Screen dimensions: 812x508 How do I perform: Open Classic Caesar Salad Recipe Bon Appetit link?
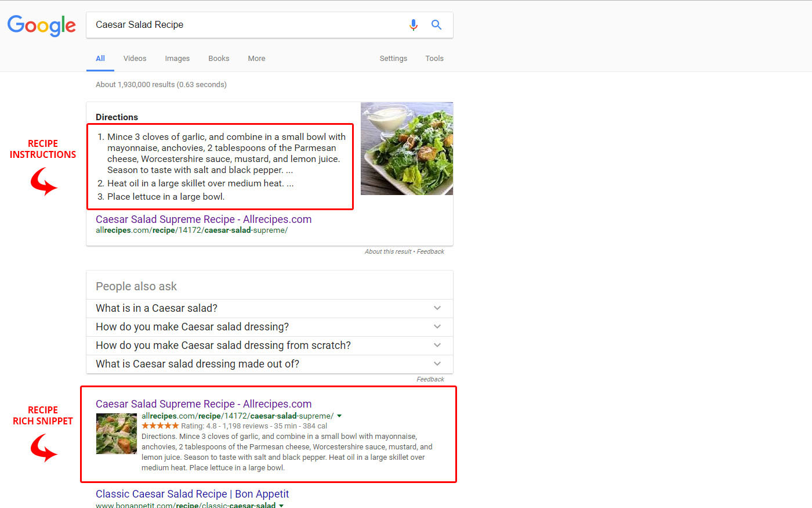click(x=192, y=494)
